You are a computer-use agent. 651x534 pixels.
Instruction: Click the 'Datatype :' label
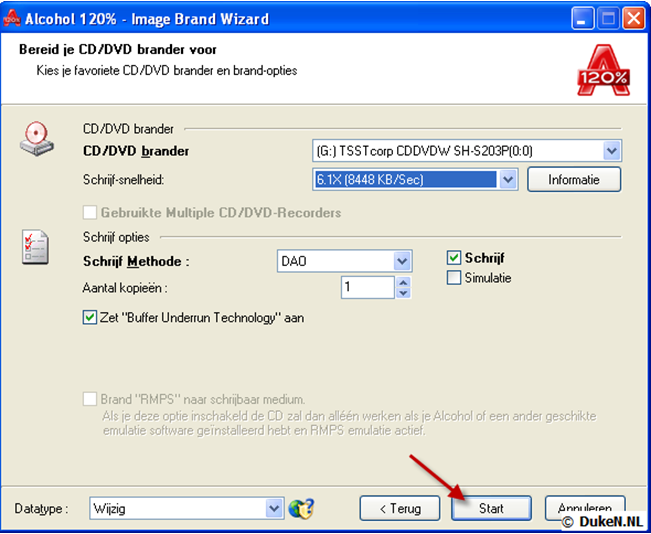click(42, 509)
